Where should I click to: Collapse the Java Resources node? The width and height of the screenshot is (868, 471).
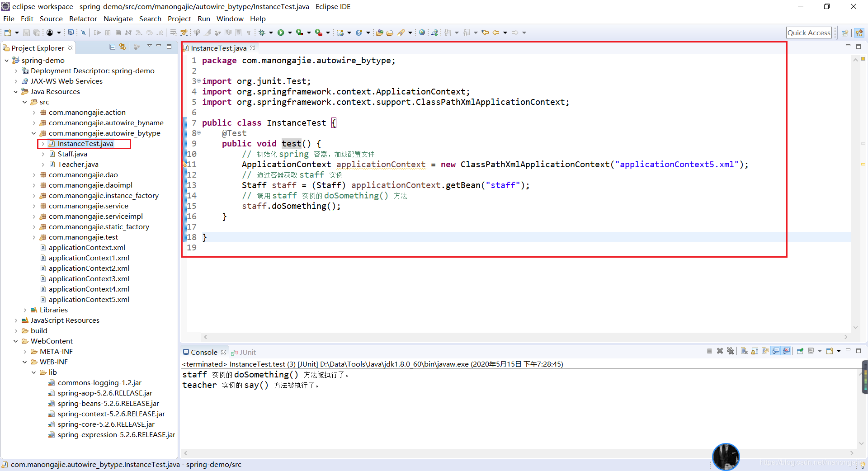tap(15, 91)
